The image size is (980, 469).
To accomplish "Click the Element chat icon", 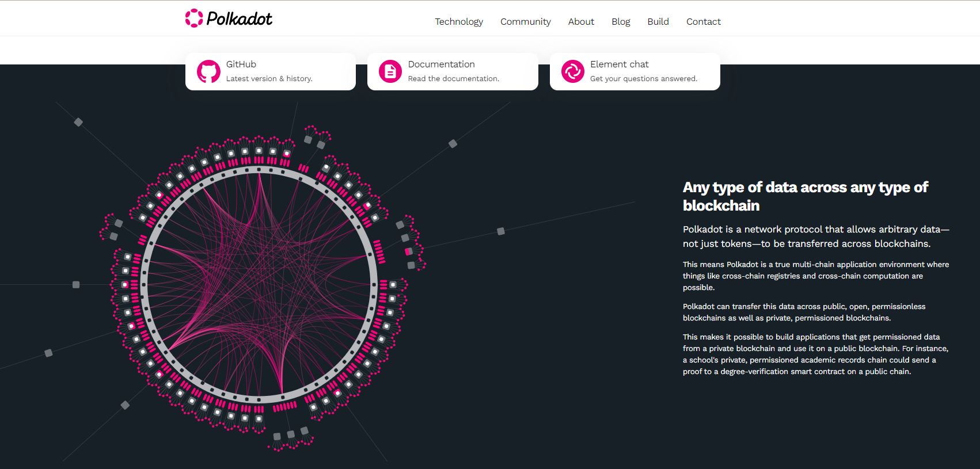I will pyautogui.click(x=573, y=71).
